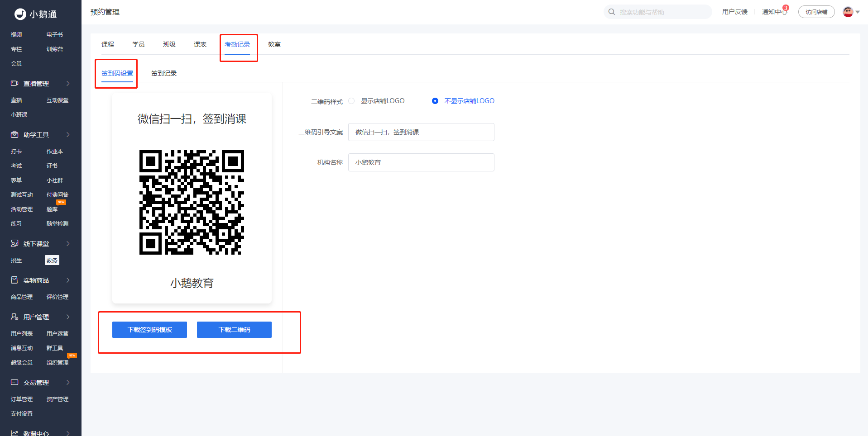Image resolution: width=868 pixels, height=436 pixels.
Task: Click the 小鹅通 logo icon
Action: 20,14
